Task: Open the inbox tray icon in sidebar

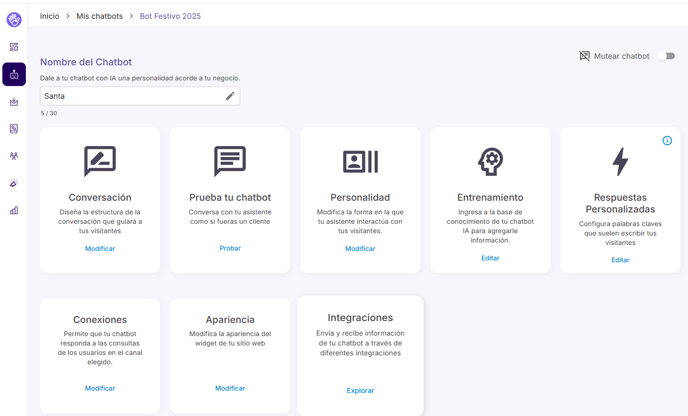Action: [x=14, y=102]
